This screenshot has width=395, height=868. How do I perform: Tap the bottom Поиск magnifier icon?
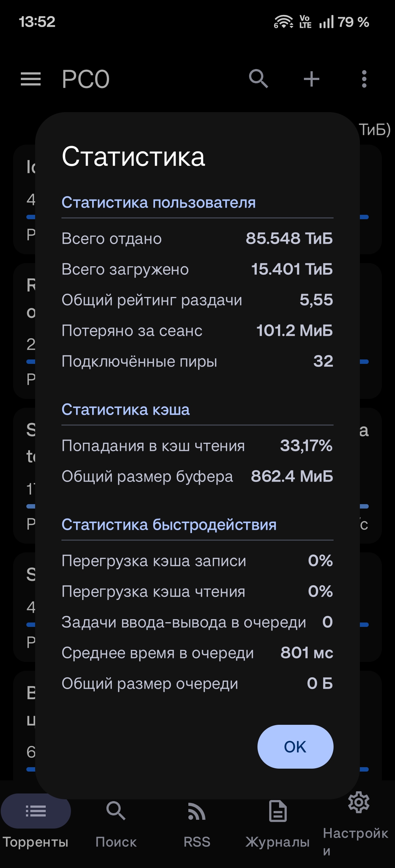[116, 811]
